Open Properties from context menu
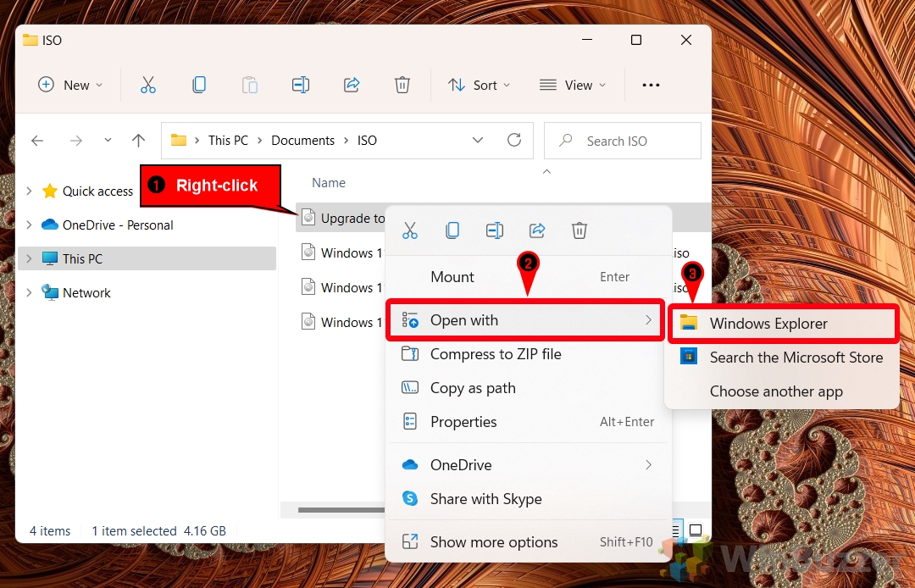Screen dimensions: 915x588 528,422
